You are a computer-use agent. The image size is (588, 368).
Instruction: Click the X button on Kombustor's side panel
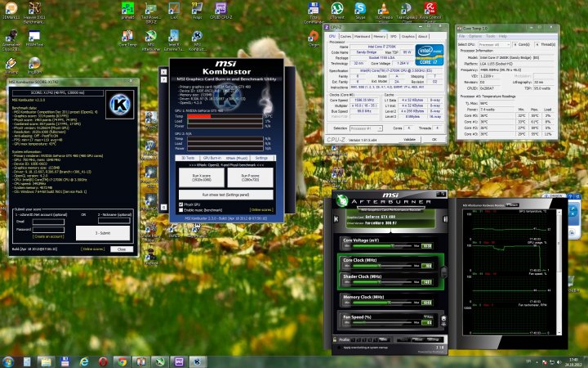pyautogui.click(x=164, y=72)
